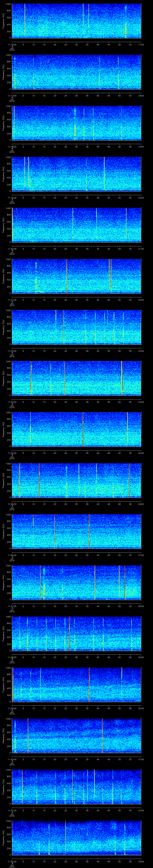Image resolution: width=153 pixels, height=868 pixels.
Task: Click red event line at 33 s in 11:24:00 panel
Action: tap(83, 429)
